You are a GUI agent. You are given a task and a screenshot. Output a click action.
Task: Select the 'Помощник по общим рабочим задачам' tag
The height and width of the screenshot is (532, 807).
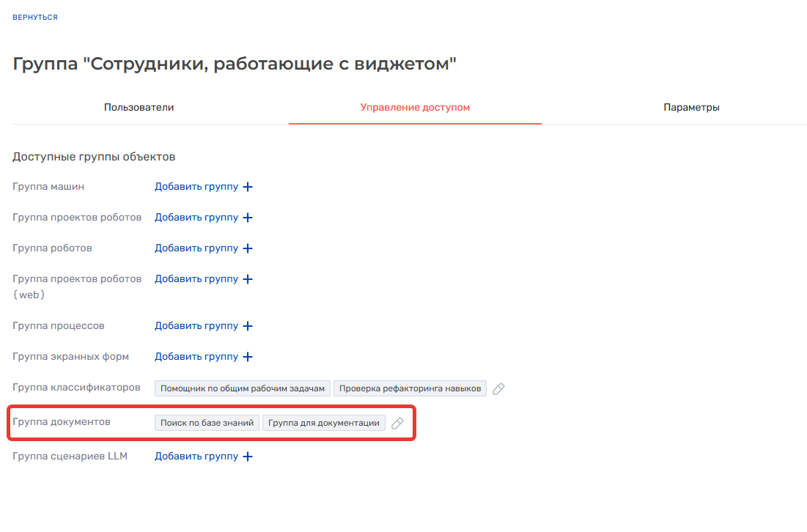(x=242, y=388)
